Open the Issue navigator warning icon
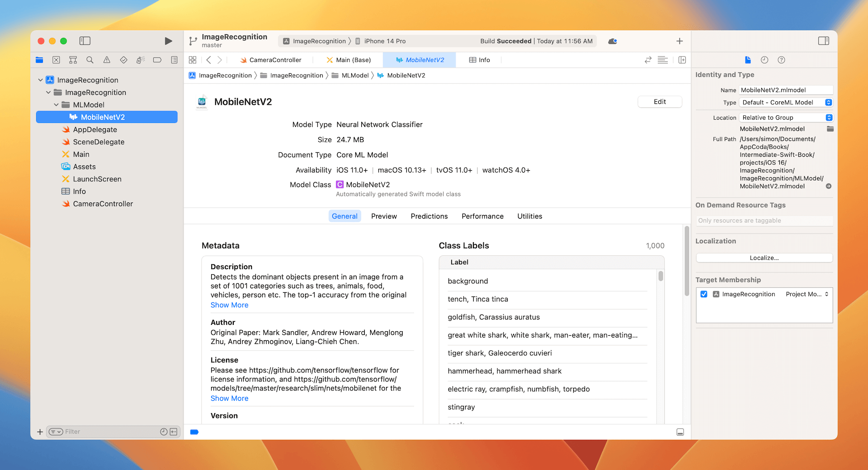This screenshot has width=868, height=470. 107,60
